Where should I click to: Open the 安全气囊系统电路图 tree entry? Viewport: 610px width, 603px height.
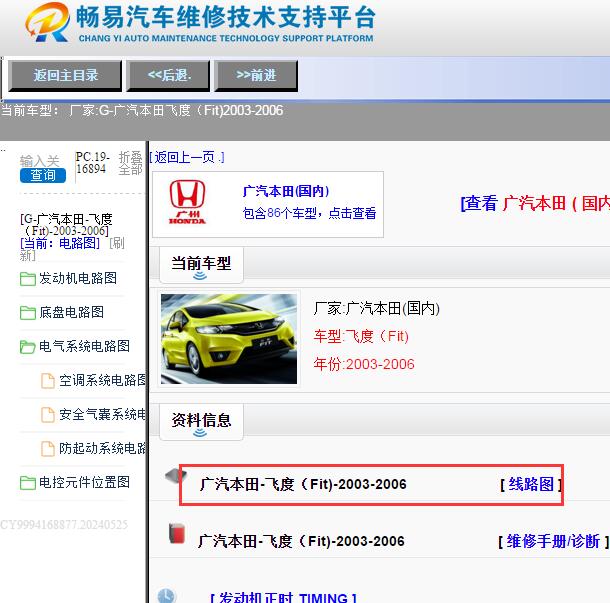pos(103,414)
